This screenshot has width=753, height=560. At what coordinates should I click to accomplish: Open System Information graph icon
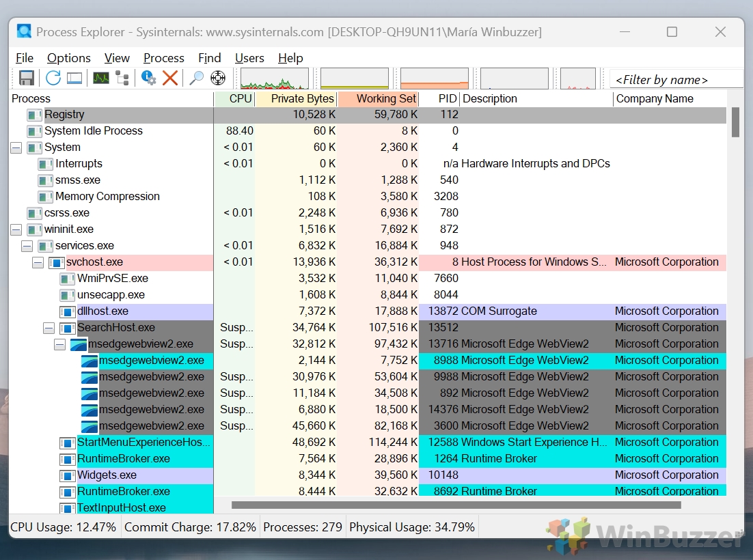(101, 78)
